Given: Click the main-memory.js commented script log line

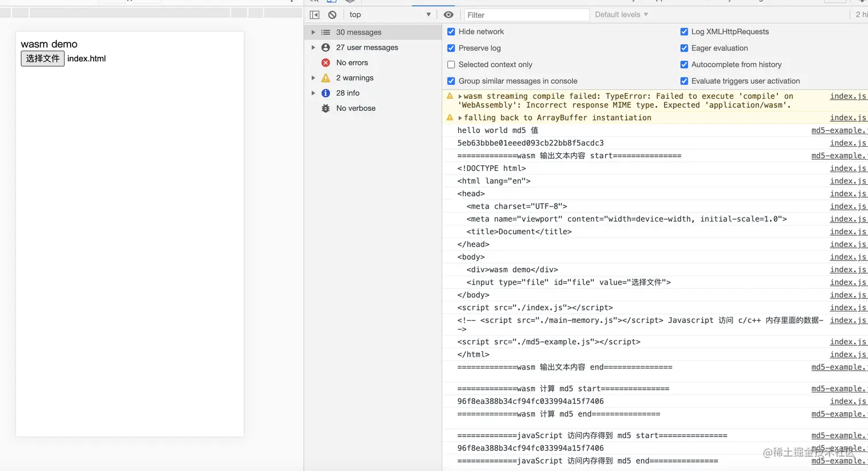Looking at the screenshot, I should point(641,324).
